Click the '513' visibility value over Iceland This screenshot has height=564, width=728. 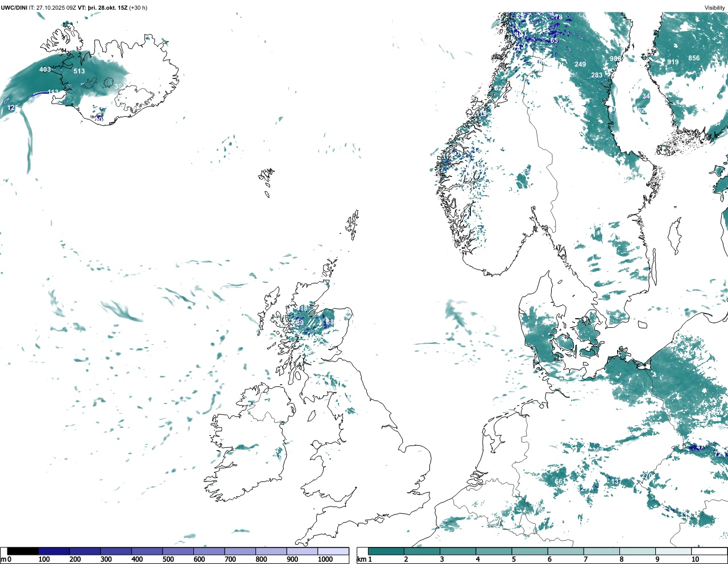(x=79, y=71)
